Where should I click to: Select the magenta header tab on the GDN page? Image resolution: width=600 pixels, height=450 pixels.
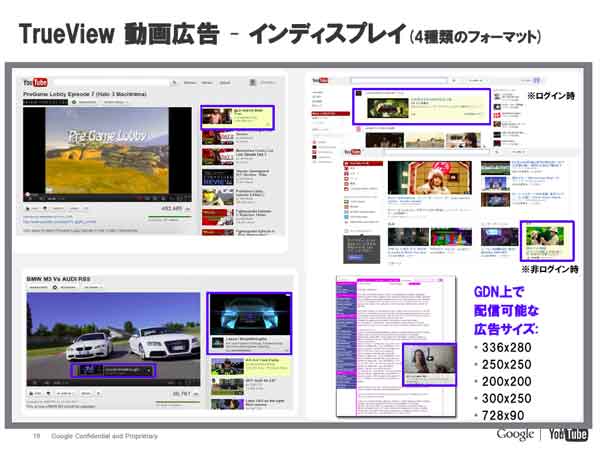[x=378, y=280]
